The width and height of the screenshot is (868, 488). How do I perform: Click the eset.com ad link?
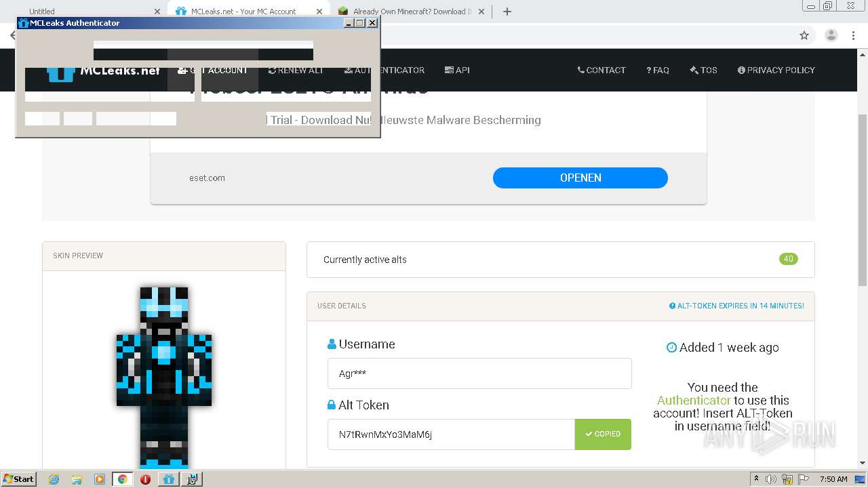click(207, 178)
